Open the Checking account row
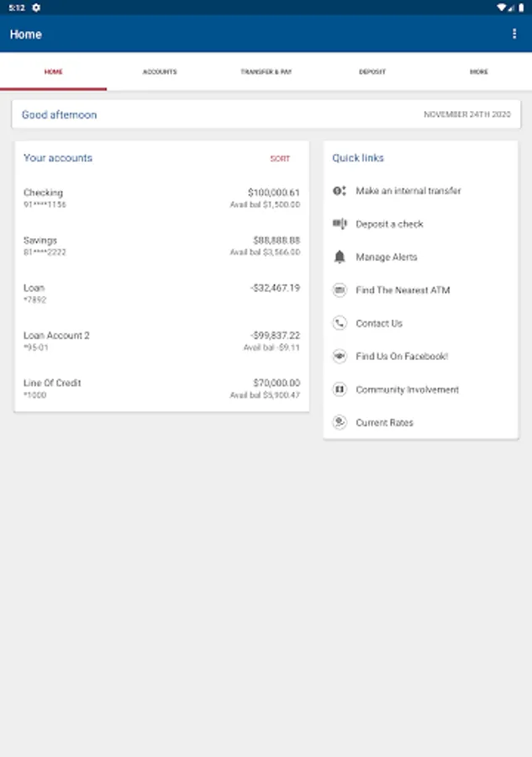This screenshot has width=532, height=757. pyautogui.click(x=161, y=199)
